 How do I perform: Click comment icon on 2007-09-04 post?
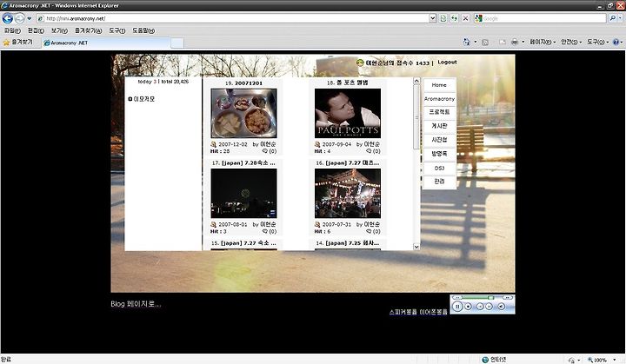369,151
